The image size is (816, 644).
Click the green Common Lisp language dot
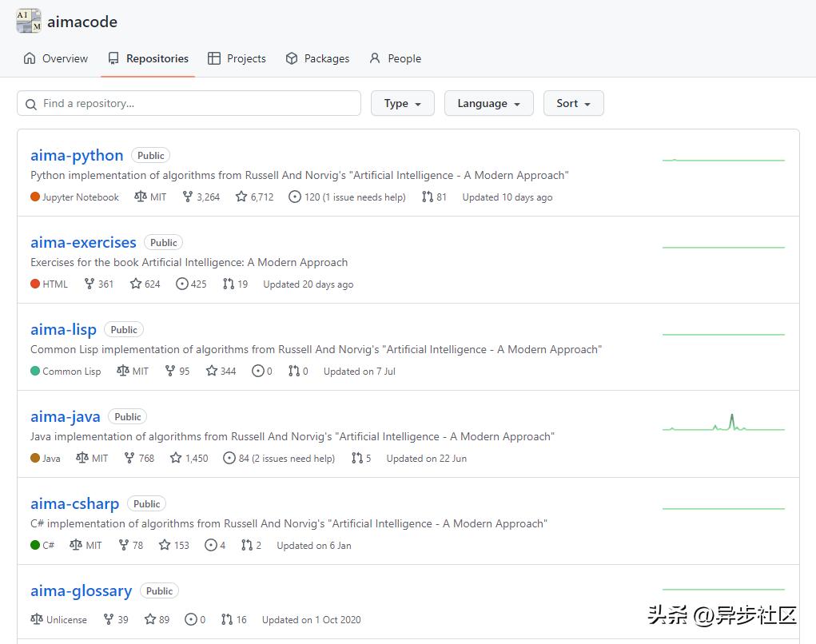(x=35, y=371)
